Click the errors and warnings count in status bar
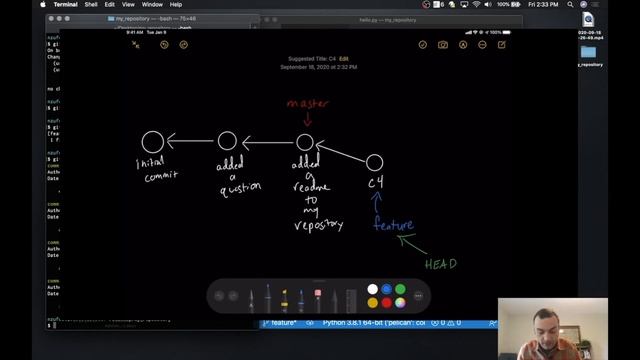This screenshot has width=640, height=360. [446, 323]
